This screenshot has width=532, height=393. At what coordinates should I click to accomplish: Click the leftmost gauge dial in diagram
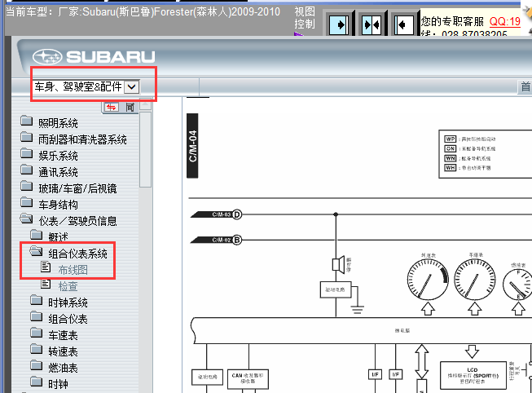(x=428, y=279)
